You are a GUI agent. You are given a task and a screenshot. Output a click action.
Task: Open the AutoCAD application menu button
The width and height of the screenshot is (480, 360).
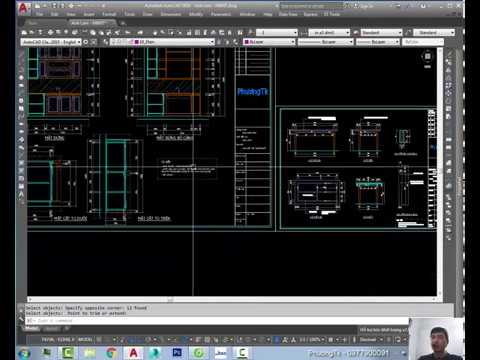[23, 9]
